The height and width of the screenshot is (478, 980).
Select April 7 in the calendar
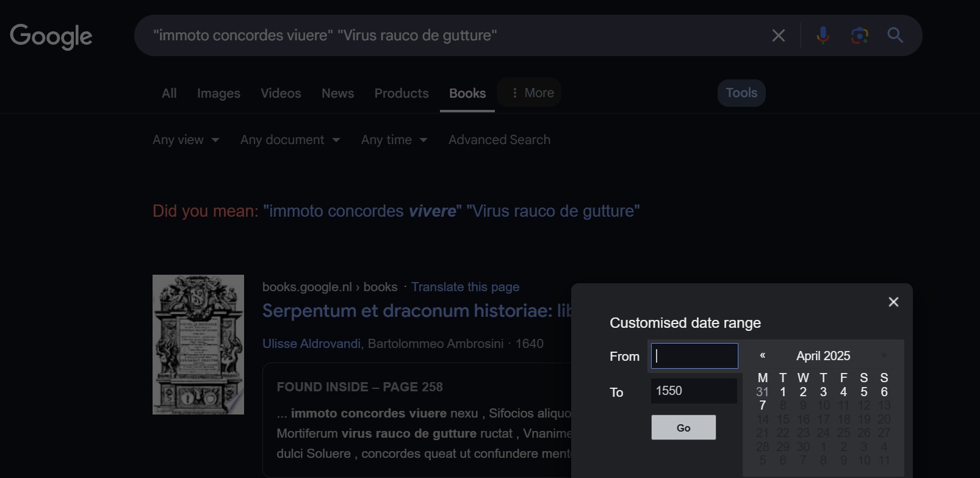coord(762,405)
